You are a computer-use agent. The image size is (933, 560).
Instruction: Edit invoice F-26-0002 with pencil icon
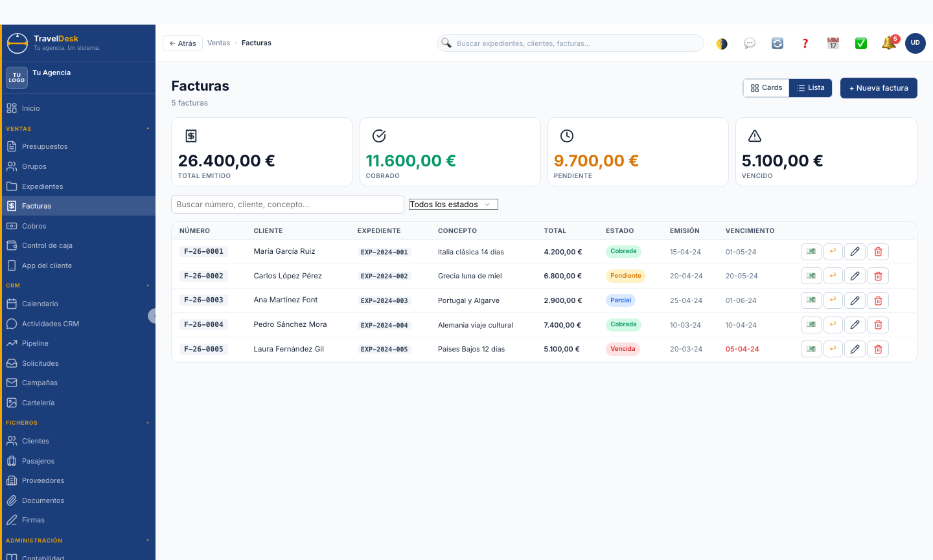point(855,276)
